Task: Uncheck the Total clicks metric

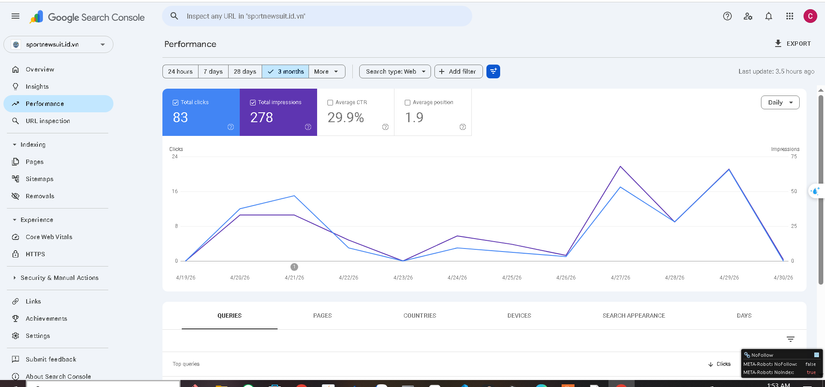Action: (175, 103)
